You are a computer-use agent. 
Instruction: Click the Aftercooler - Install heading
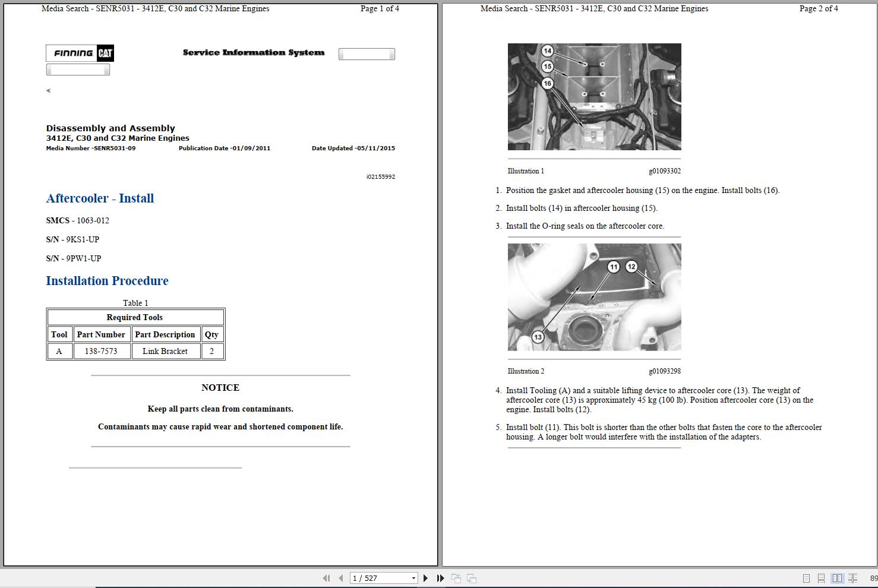[100, 198]
